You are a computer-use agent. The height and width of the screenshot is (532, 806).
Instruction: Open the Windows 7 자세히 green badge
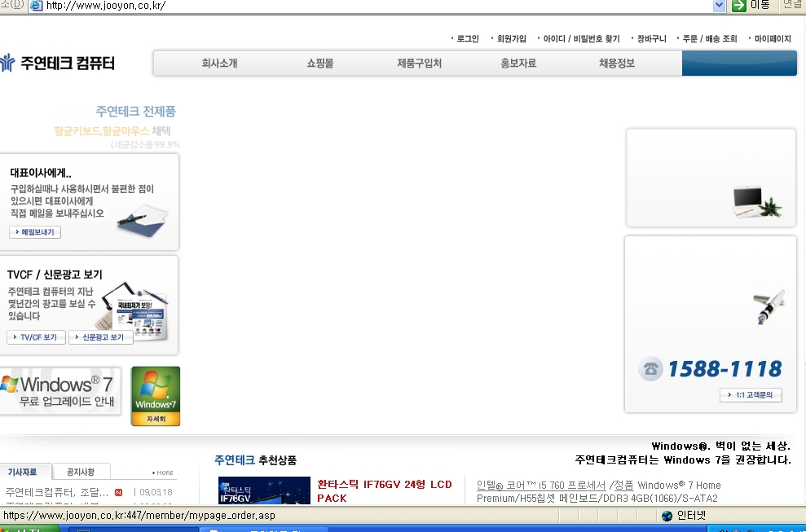(x=156, y=396)
